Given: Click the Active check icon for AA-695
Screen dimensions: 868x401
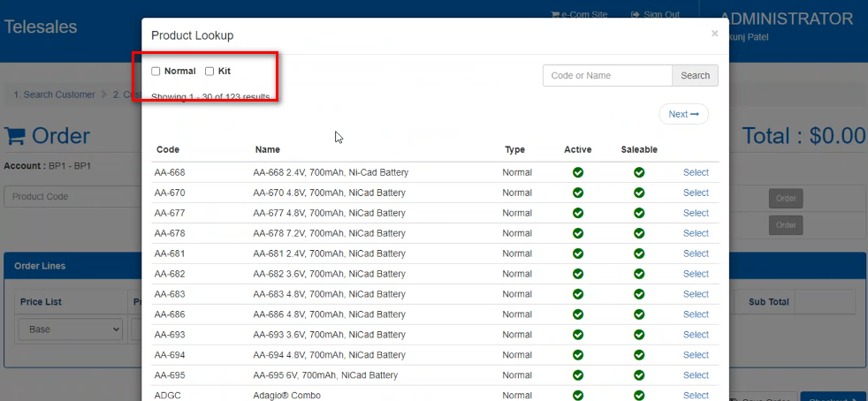Looking at the screenshot, I should pyautogui.click(x=578, y=375).
